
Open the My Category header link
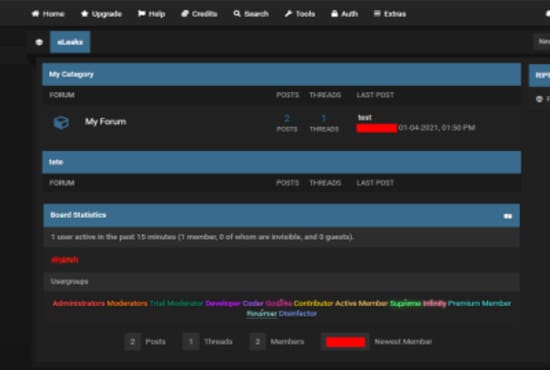click(x=71, y=74)
